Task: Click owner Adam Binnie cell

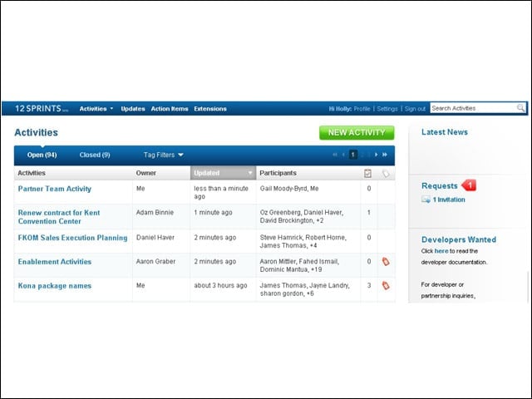Action: coord(155,213)
